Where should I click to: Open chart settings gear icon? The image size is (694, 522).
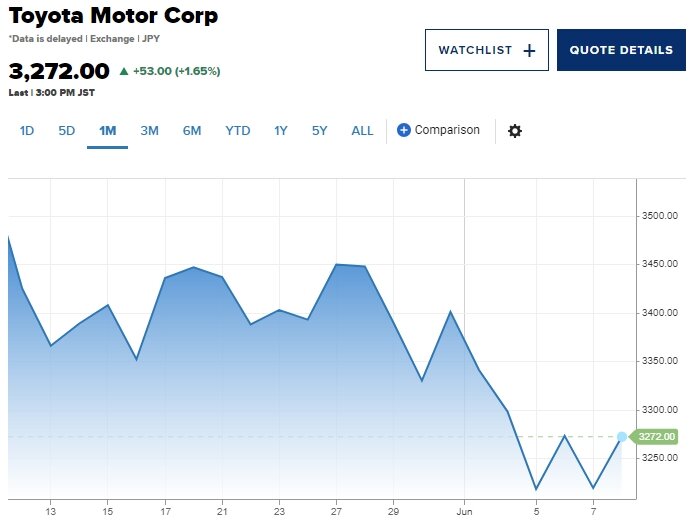click(514, 131)
